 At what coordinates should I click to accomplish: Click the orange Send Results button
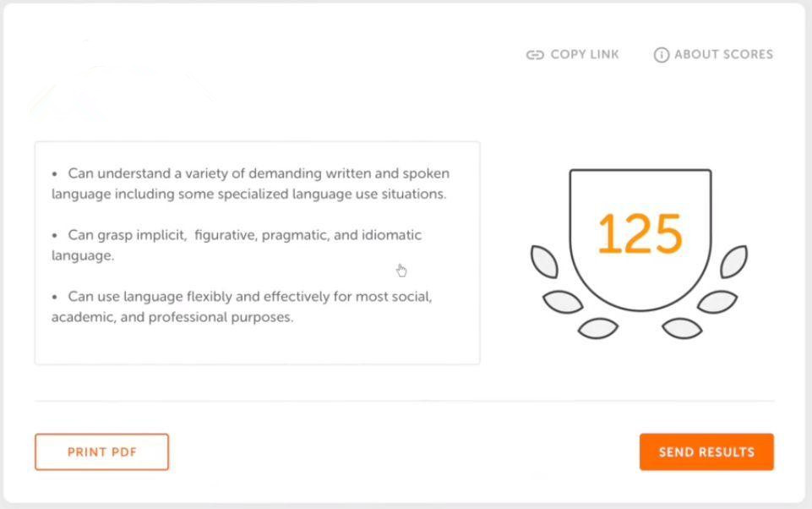[x=706, y=452]
